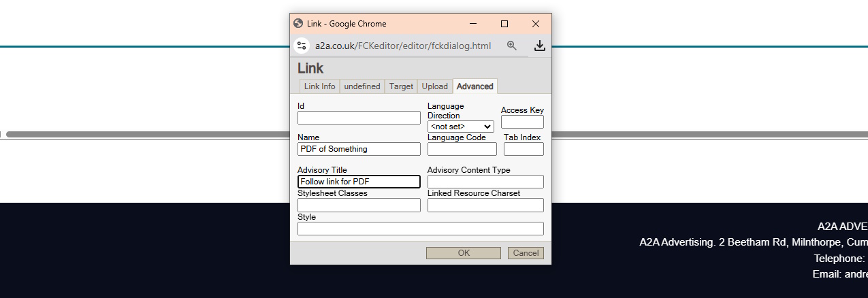Click the URL in the address bar
This screenshot has width=868, height=298.
click(x=402, y=46)
